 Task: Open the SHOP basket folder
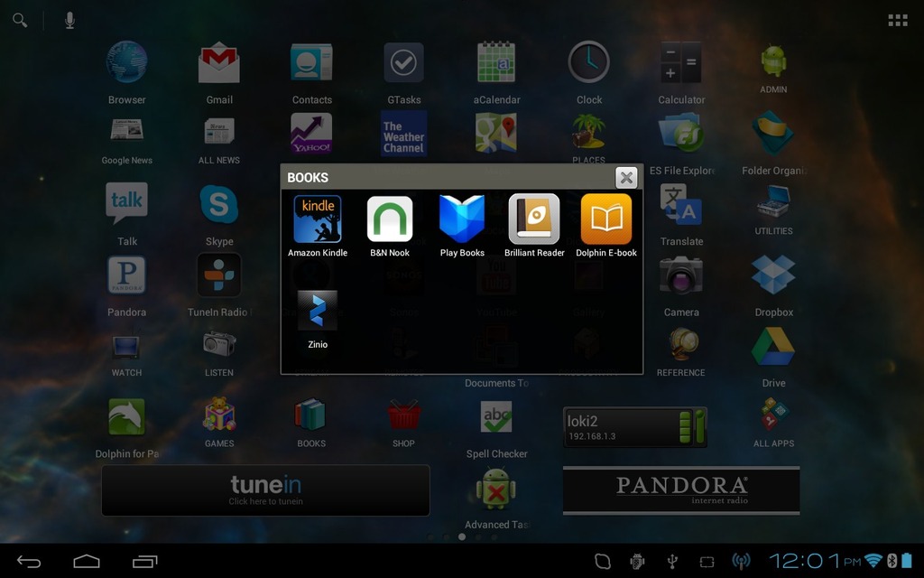point(403,414)
